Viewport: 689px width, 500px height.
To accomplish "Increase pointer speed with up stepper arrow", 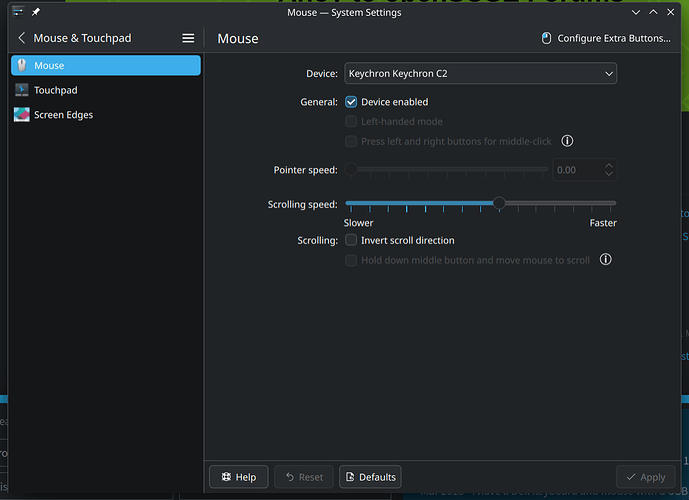I will (x=609, y=166).
